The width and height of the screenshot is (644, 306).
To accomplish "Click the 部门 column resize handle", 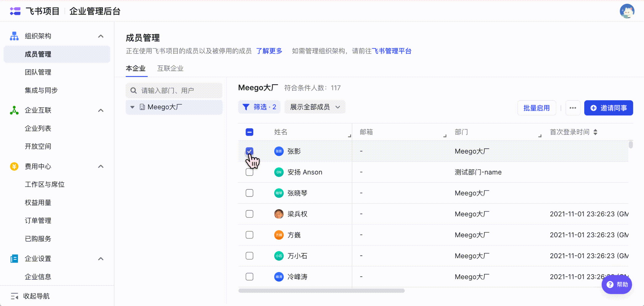I will 540,136.
